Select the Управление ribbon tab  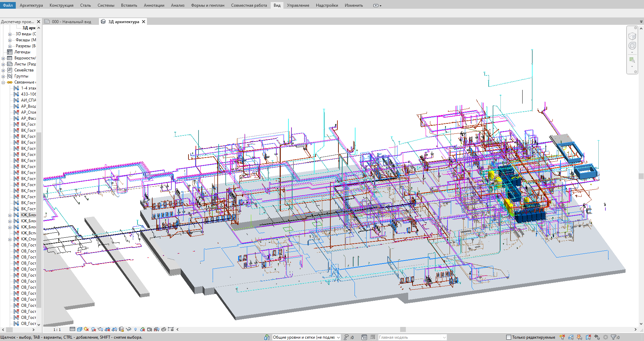tap(298, 5)
